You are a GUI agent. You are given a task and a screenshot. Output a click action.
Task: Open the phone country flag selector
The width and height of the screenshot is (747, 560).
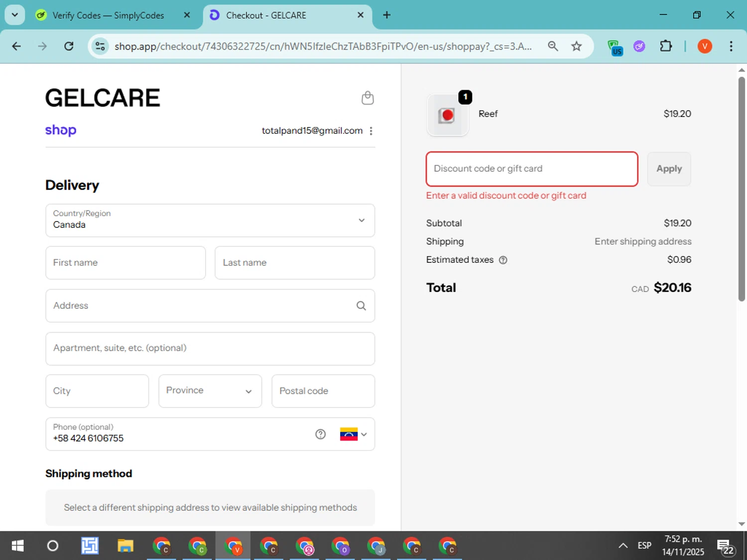click(354, 434)
